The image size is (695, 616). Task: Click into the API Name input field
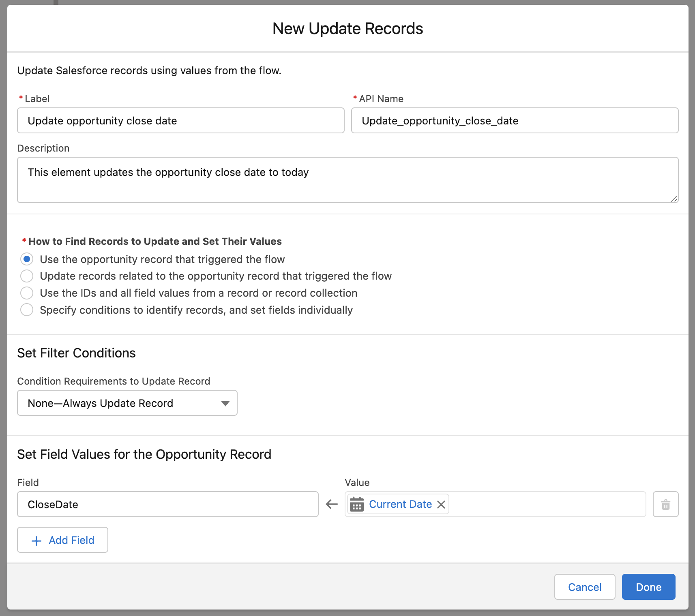point(515,120)
